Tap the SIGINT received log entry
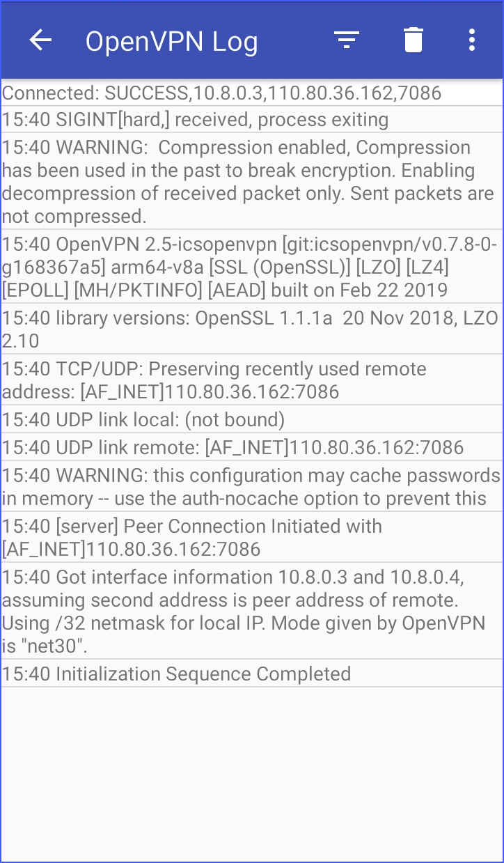The image size is (504, 863). [196, 120]
